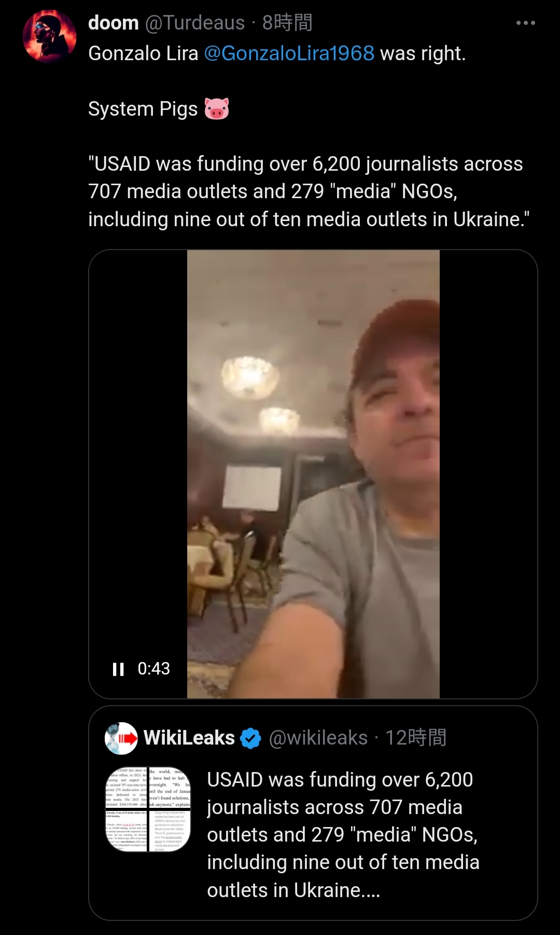Tap the WikiLeaks verified badge

251,738
